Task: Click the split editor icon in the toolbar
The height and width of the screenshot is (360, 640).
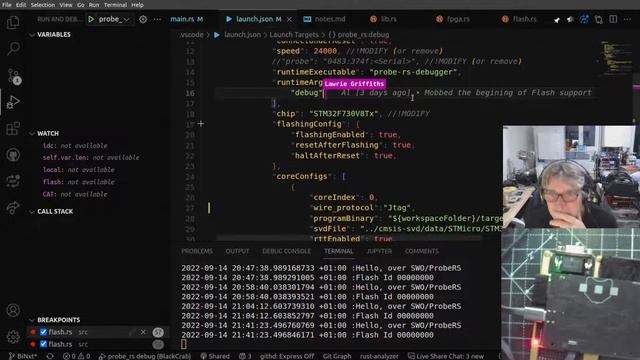Action: (613, 19)
